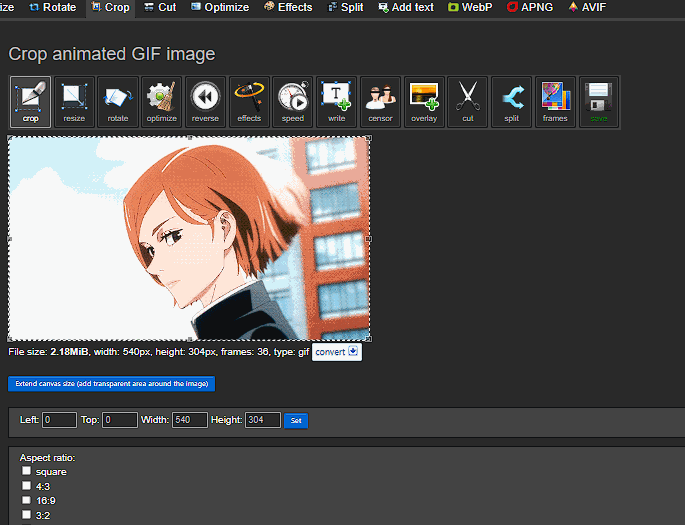Click the left-middle crop selection handle

[x=10, y=239]
